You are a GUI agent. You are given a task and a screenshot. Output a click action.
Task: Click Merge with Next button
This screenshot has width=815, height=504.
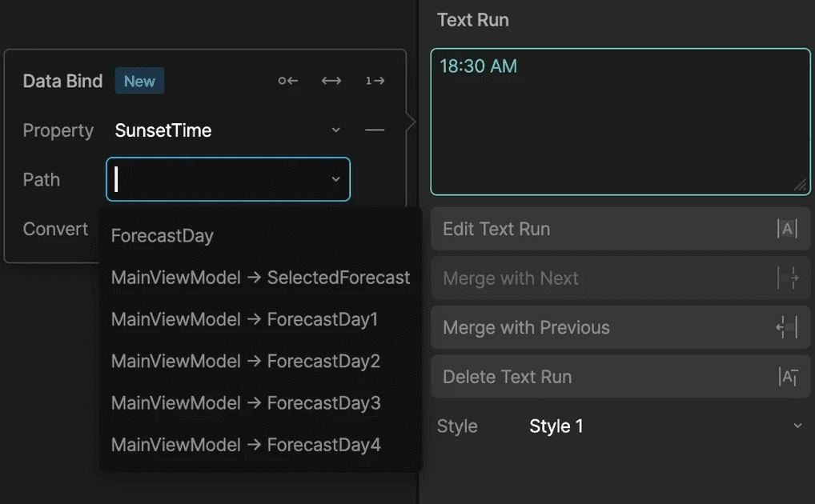(620, 278)
